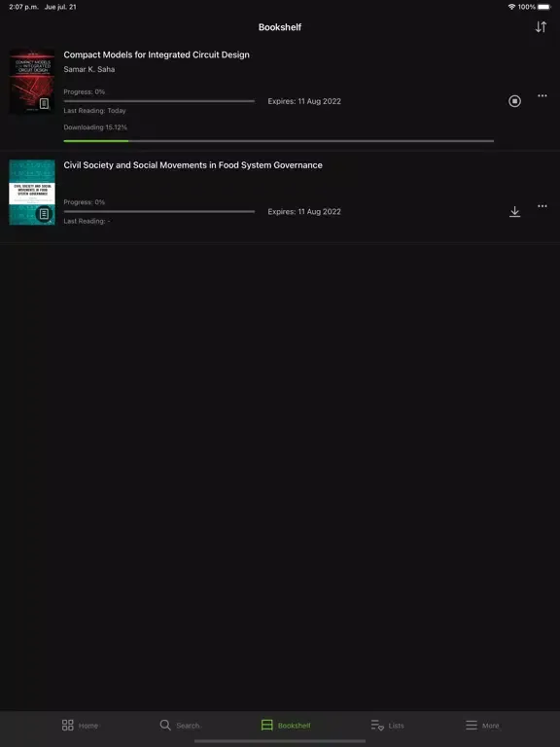Select the Bookshelf tab
The height and width of the screenshot is (747, 560).
click(286, 725)
